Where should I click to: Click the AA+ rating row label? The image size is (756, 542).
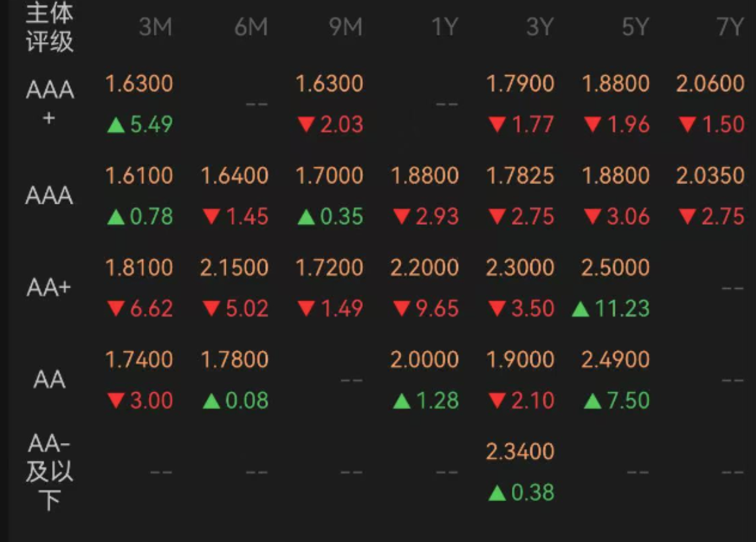coord(49,287)
